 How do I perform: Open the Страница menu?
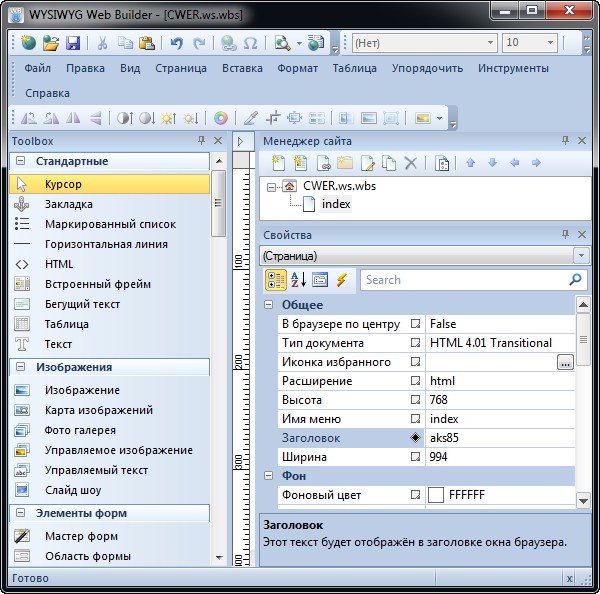pyautogui.click(x=181, y=68)
